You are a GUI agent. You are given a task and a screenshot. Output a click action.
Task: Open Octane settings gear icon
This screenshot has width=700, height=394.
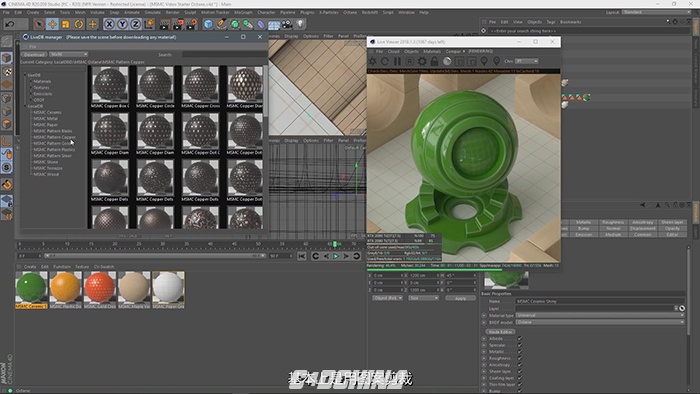pos(422,62)
